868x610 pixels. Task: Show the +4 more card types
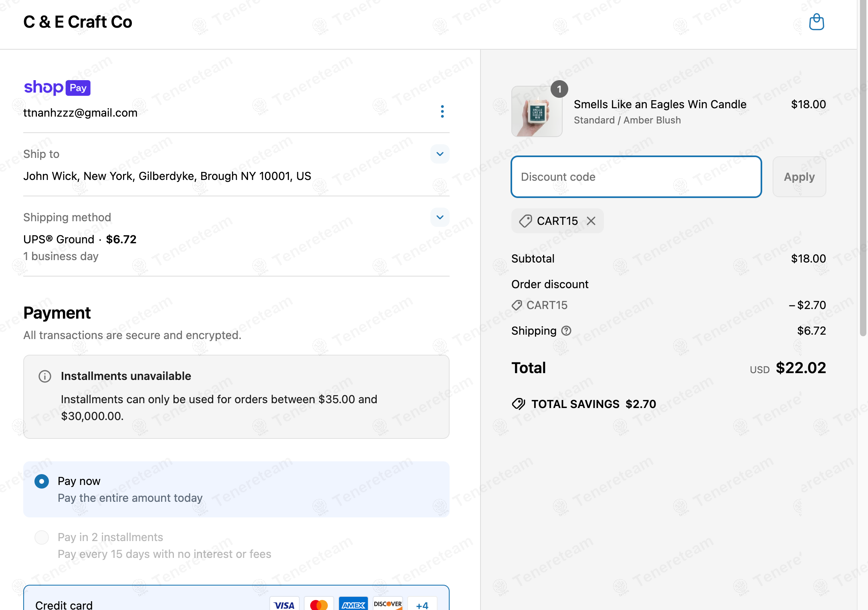coord(422,605)
